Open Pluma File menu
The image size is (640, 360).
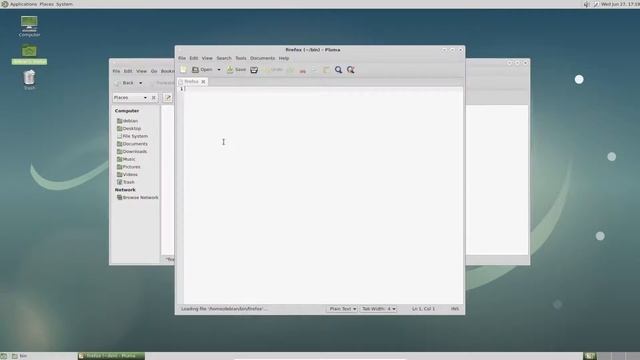182,58
